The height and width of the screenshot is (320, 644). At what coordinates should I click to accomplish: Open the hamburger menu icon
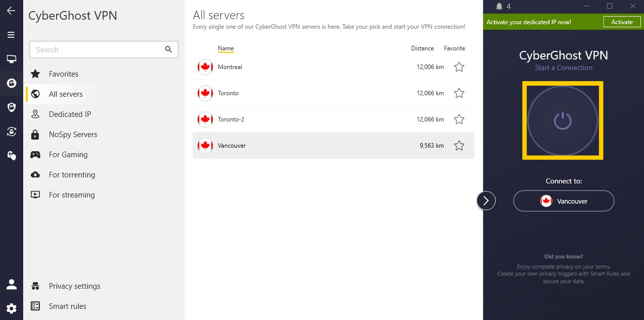11,35
